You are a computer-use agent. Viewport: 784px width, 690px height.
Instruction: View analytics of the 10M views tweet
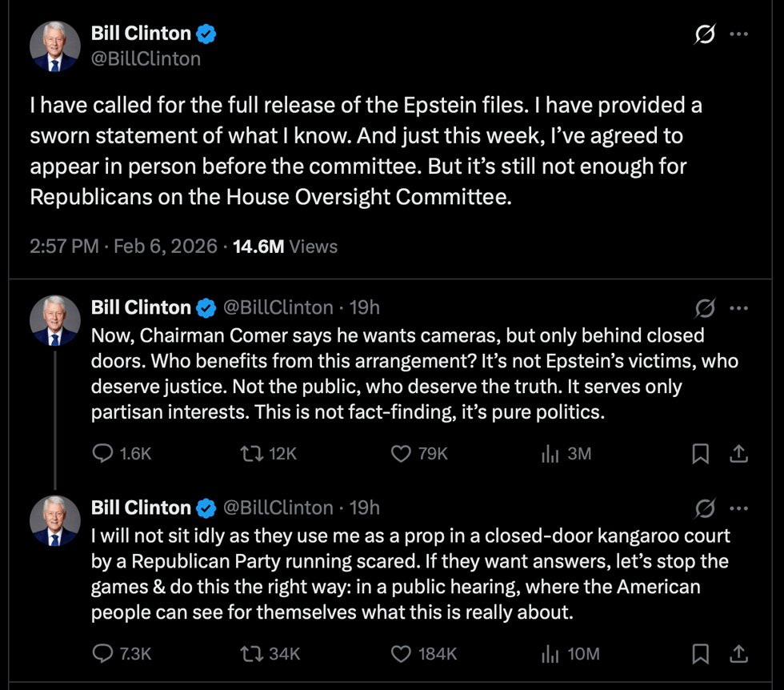pos(550,654)
